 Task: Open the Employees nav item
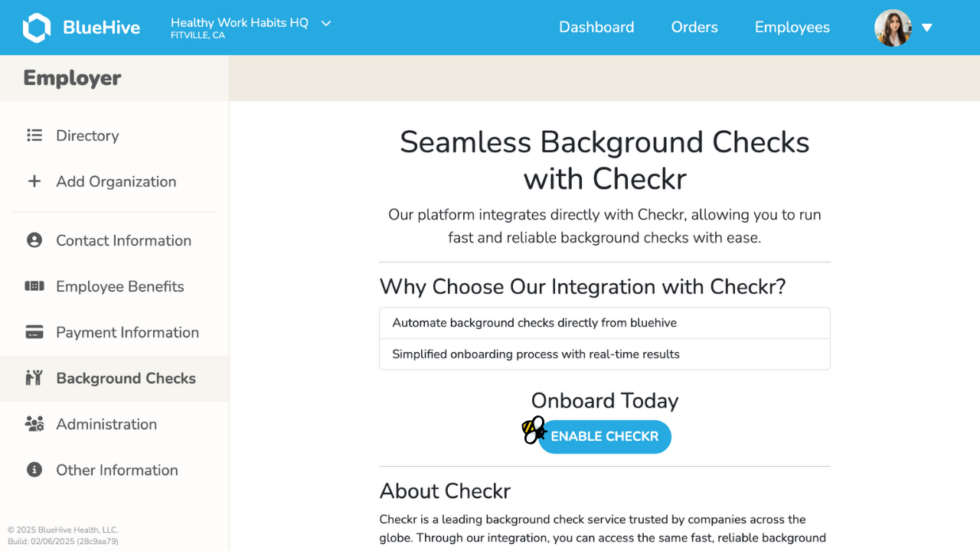coord(792,28)
